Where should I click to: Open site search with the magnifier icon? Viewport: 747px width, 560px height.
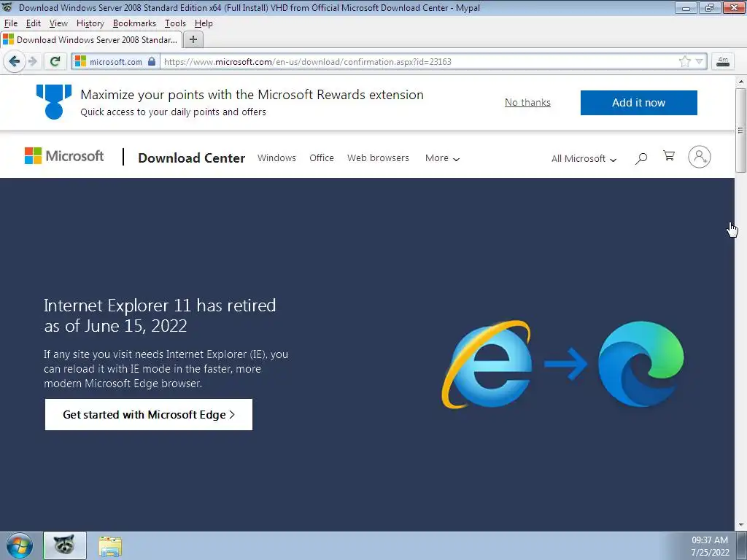pos(641,158)
